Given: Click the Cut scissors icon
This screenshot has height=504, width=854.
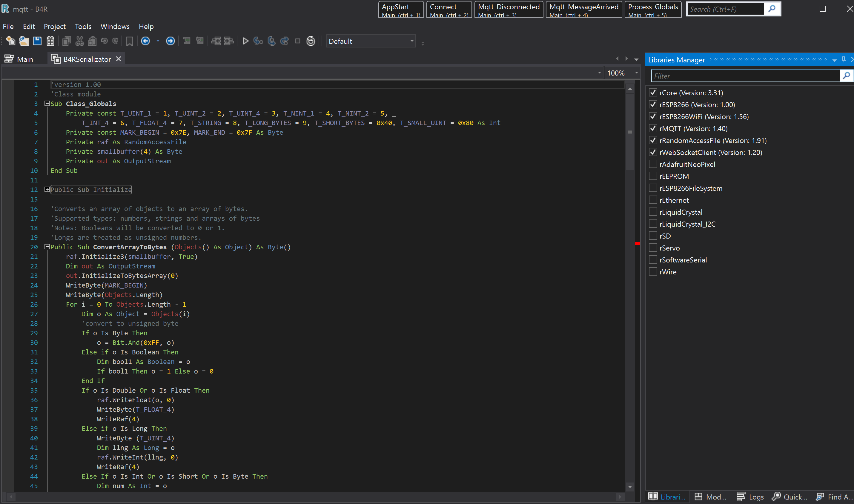Looking at the screenshot, I should click(79, 41).
